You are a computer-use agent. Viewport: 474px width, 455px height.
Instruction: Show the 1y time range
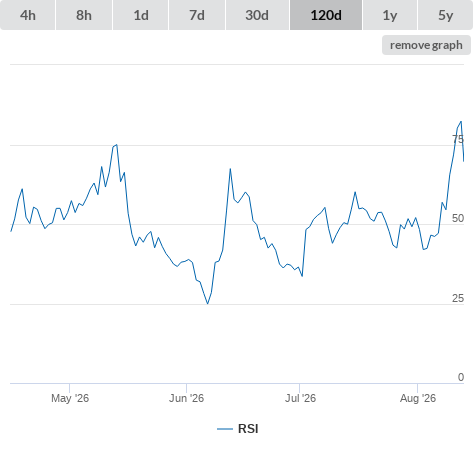pos(390,15)
